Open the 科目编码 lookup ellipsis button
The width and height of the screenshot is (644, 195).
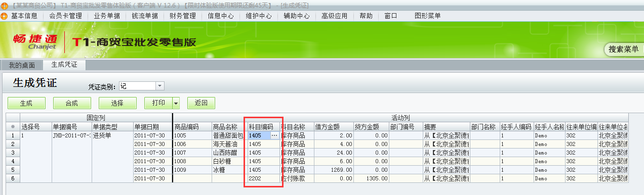click(x=274, y=135)
